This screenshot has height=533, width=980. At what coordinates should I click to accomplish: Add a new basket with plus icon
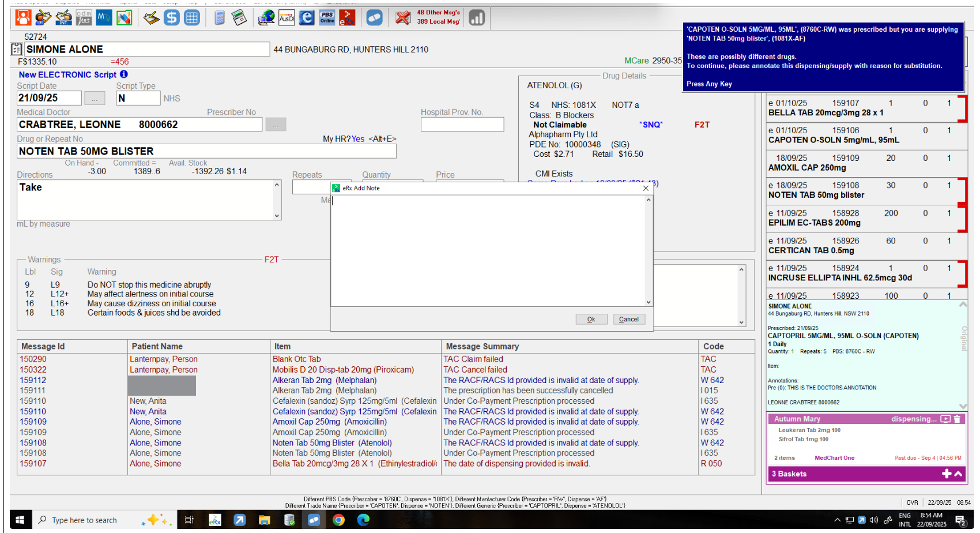point(946,474)
